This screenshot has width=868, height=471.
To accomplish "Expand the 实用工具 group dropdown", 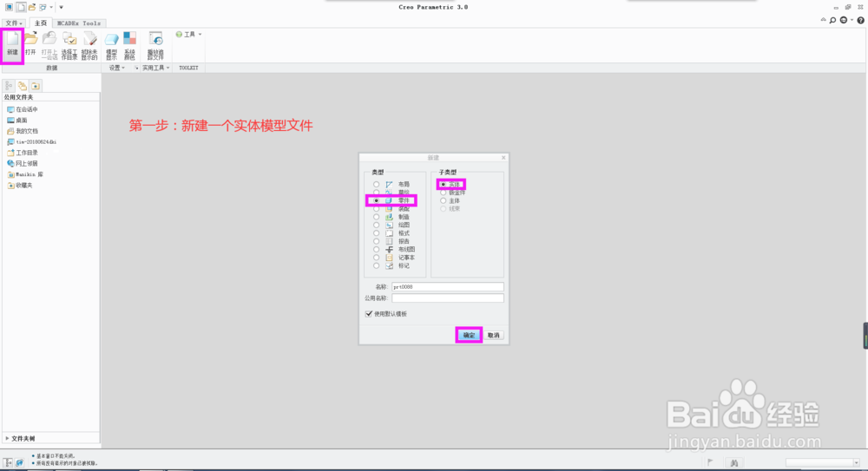I will click(x=155, y=68).
